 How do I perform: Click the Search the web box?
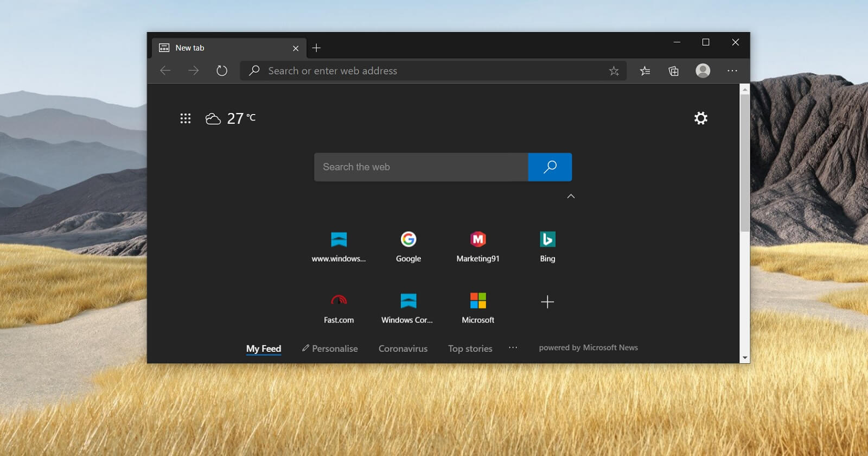(421, 167)
